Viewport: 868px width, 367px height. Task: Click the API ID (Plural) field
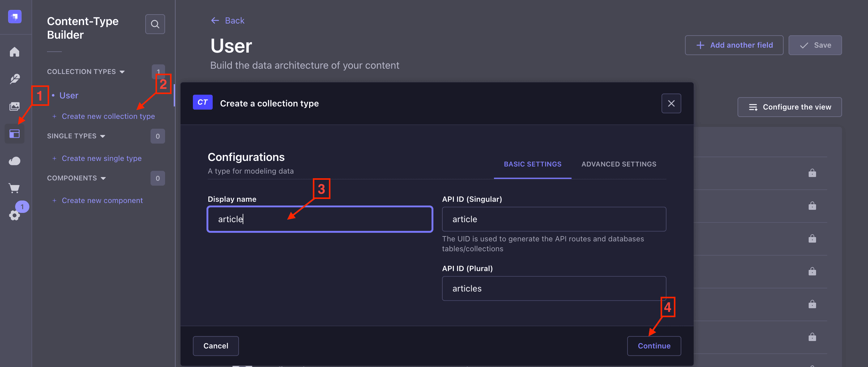point(554,288)
